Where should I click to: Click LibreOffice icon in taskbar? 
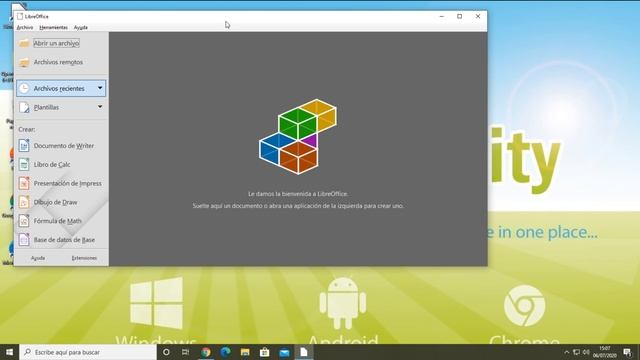(x=304, y=352)
